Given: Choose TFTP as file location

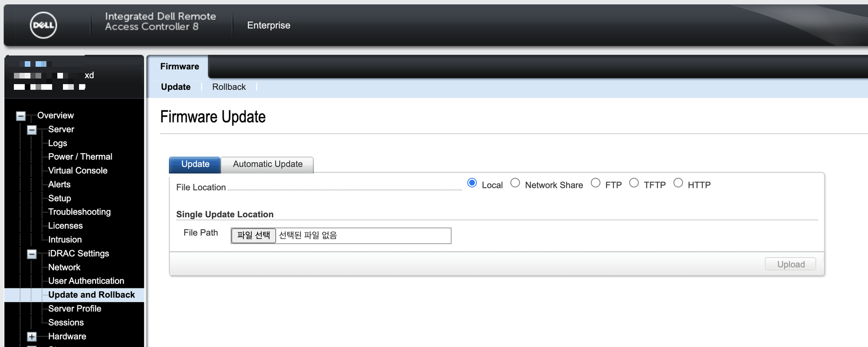Looking at the screenshot, I should pyautogui.click(x=634, y=183).
